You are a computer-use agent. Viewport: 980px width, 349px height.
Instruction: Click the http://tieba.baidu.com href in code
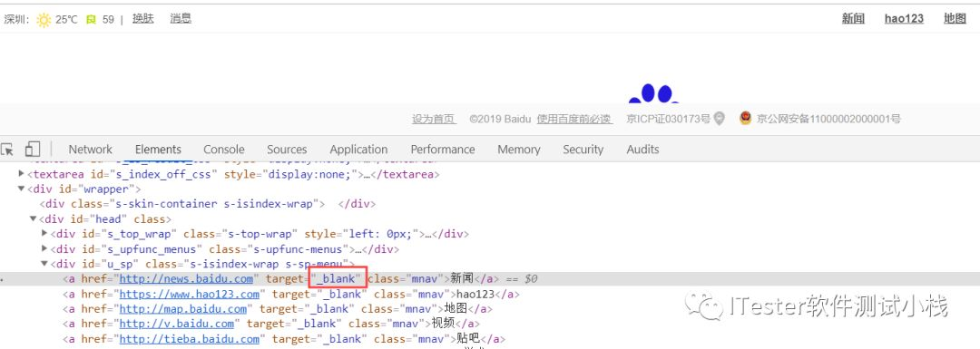tap(190, 339)
